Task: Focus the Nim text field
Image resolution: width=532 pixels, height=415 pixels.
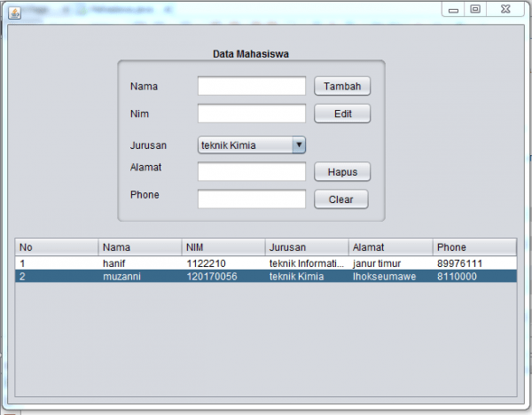Action: point(252,114)
